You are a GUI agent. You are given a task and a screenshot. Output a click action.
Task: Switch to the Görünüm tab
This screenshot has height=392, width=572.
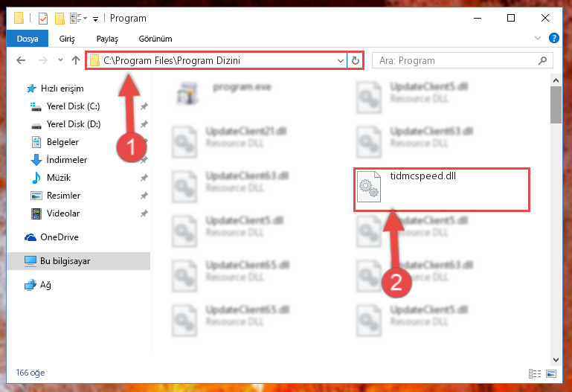coord(155,39)
